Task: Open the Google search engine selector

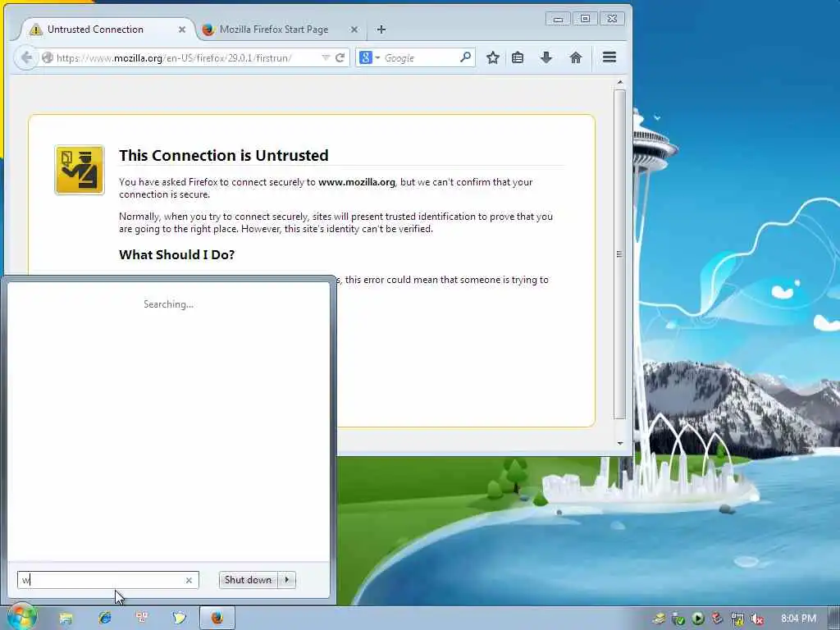Action: coord(370,58)
